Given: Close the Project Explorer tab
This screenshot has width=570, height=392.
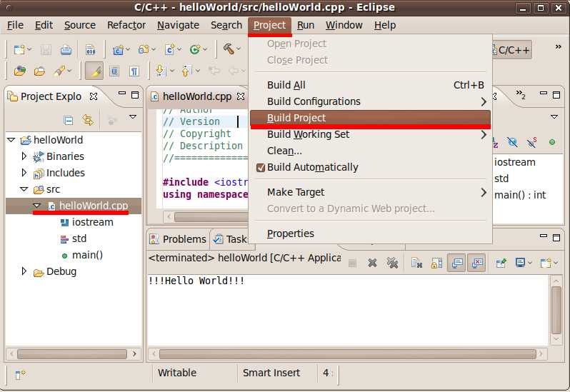Looking at the screenshot, I should click(94, 96).
